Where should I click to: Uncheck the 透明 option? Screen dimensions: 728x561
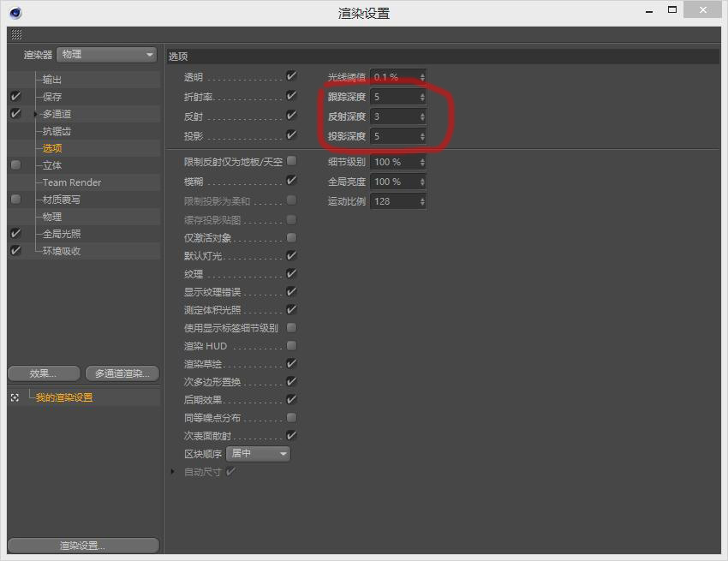[291, 75]
